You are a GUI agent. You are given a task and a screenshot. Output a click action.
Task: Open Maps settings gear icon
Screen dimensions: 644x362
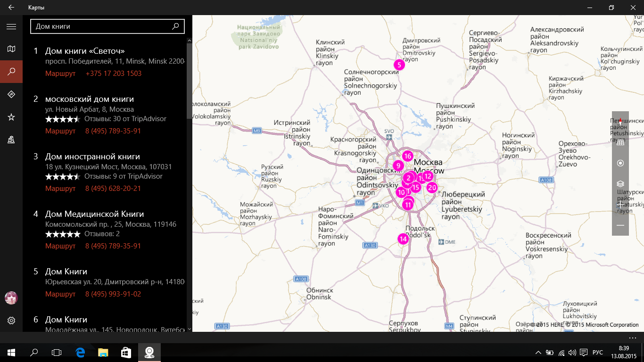pyautogui.click(x=11, y=321)
